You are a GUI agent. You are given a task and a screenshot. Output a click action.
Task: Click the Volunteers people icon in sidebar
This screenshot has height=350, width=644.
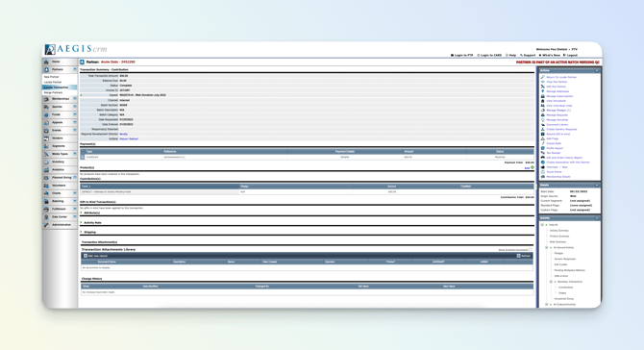tap(46, 186)
